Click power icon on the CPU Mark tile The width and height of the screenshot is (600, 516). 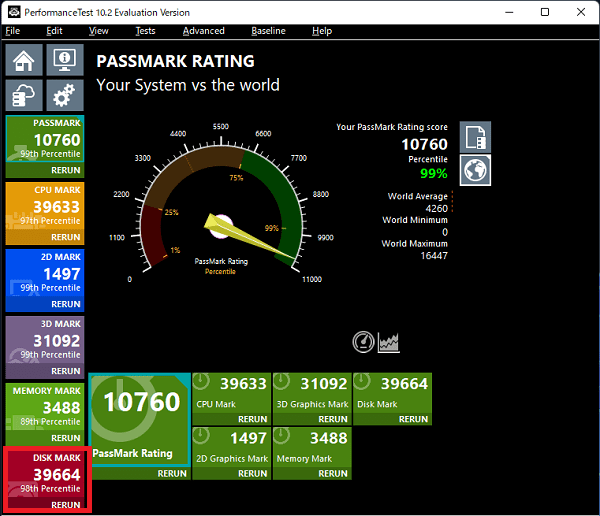pyautogui.click(x=201, y=381)
